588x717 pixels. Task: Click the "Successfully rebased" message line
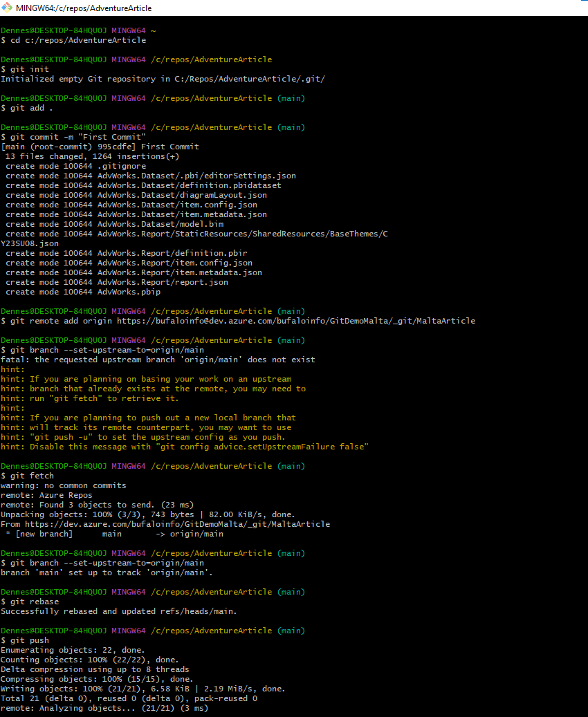(119, 611)
